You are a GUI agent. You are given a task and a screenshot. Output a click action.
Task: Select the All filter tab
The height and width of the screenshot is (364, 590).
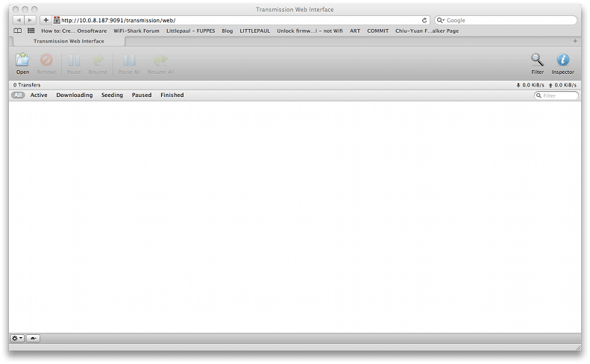(18, 95)
